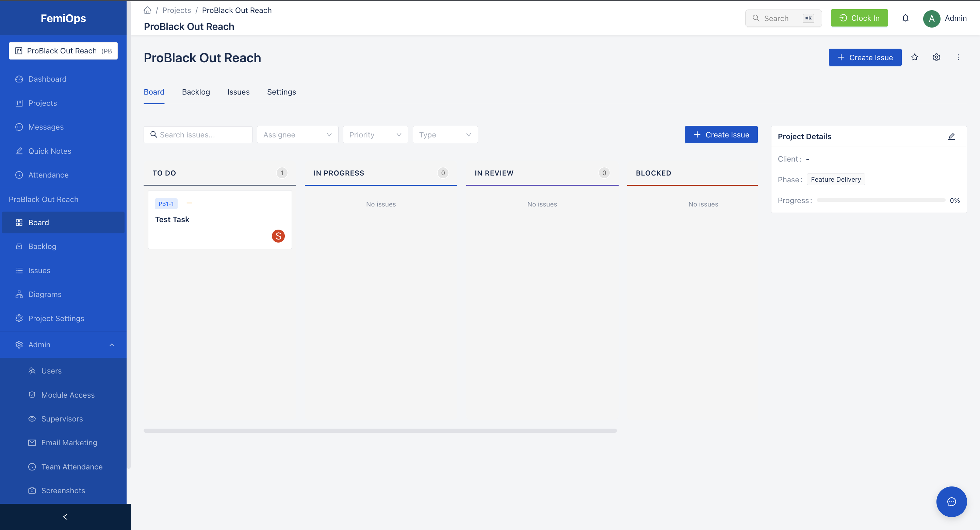Open the Assignee filter dropdown

[x=297, y=135]
